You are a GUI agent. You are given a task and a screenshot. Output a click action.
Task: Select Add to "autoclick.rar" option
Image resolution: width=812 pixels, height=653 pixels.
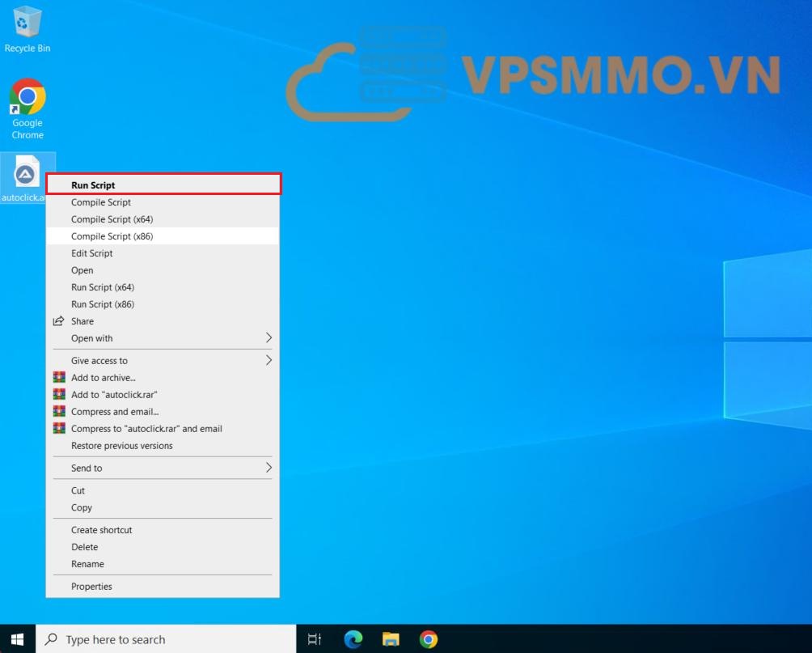click(x=114, y=395)
